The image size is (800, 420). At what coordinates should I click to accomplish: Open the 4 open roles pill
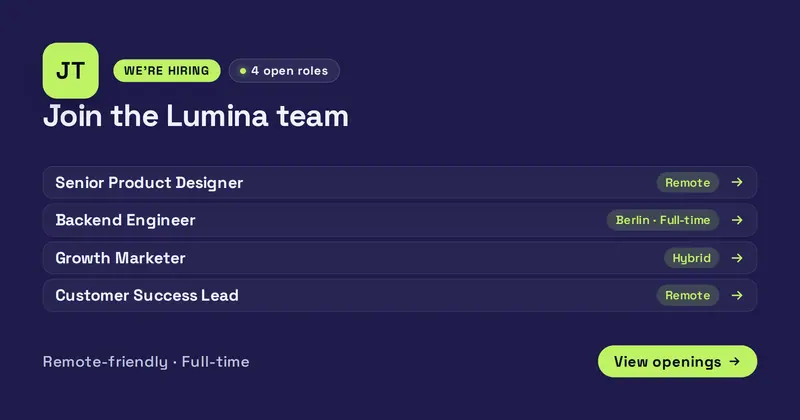284,70
